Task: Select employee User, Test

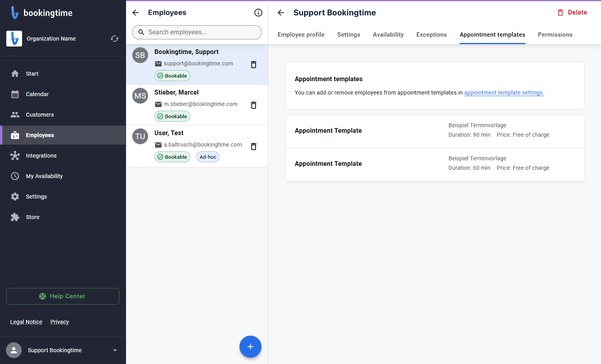Action: [197, 146]
